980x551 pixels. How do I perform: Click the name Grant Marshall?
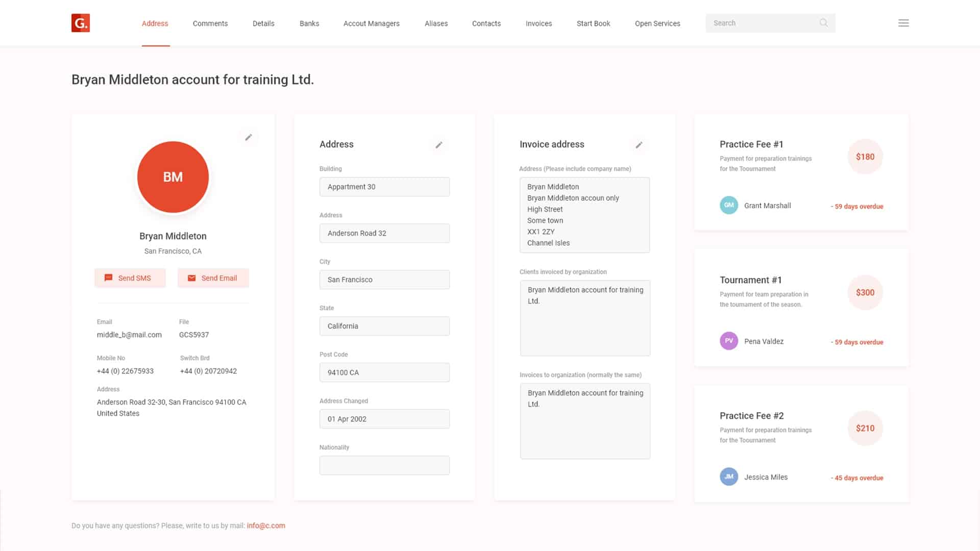pos(768,206)
